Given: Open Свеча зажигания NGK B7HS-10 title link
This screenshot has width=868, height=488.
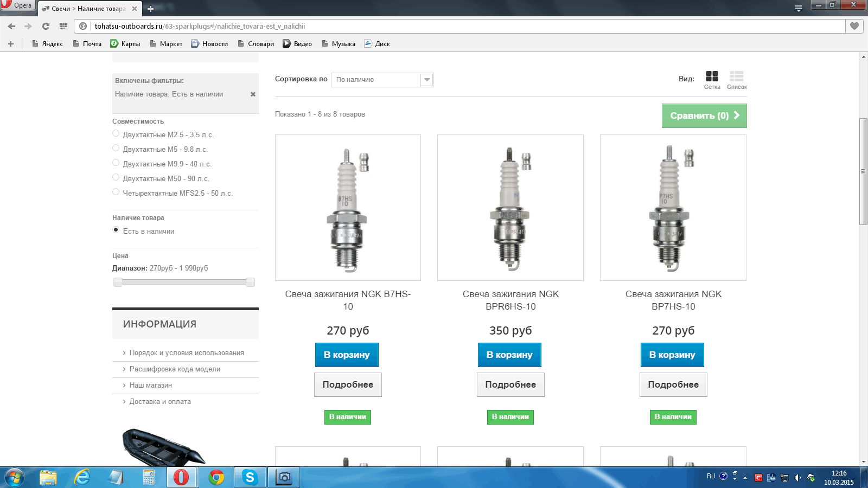Looking at the screenshot, I should coord(348,300).
